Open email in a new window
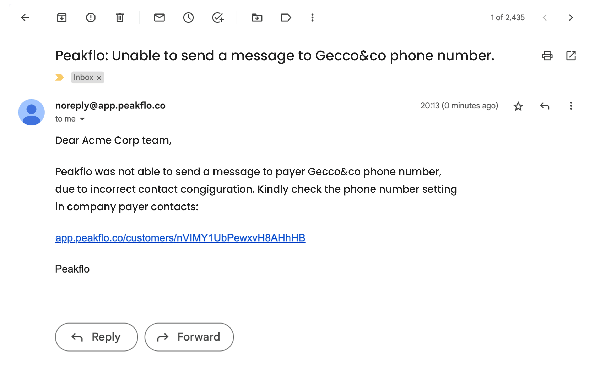The image size is (600, 376). click(x=571, y=56)
